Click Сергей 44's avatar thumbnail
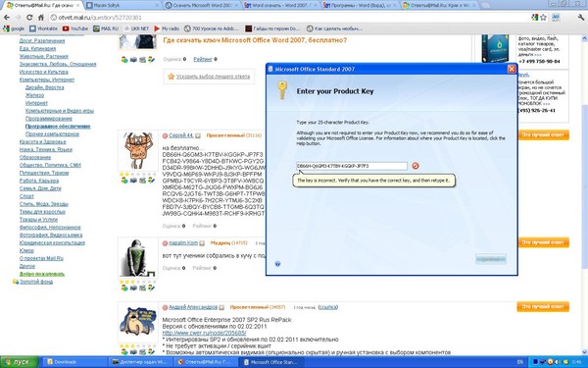This screenshot has height=368, width=588. [137, 150]
